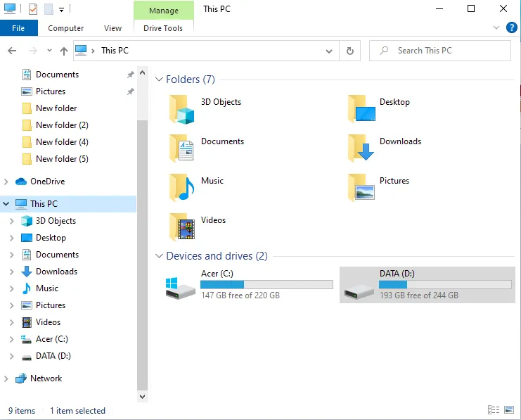Go up one level with Up arrow
Image resolution: width=521 pixels, height=420 pixels.
point(64,51)
